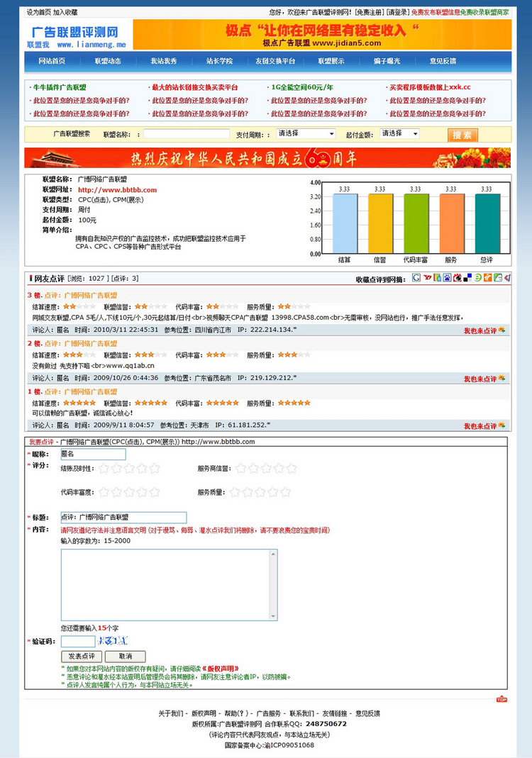
Task: Set 结账及时性 rating to fifth star
Action: pos(155,468)
